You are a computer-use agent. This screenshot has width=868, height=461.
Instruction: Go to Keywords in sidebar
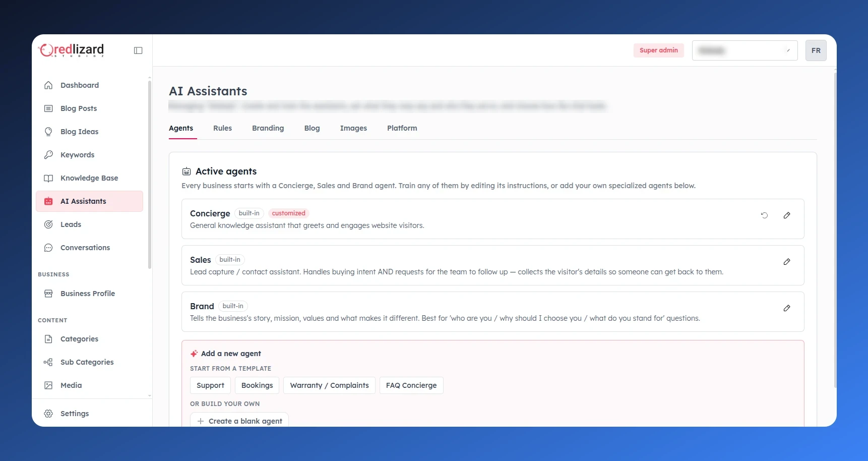tap(90, 155)
